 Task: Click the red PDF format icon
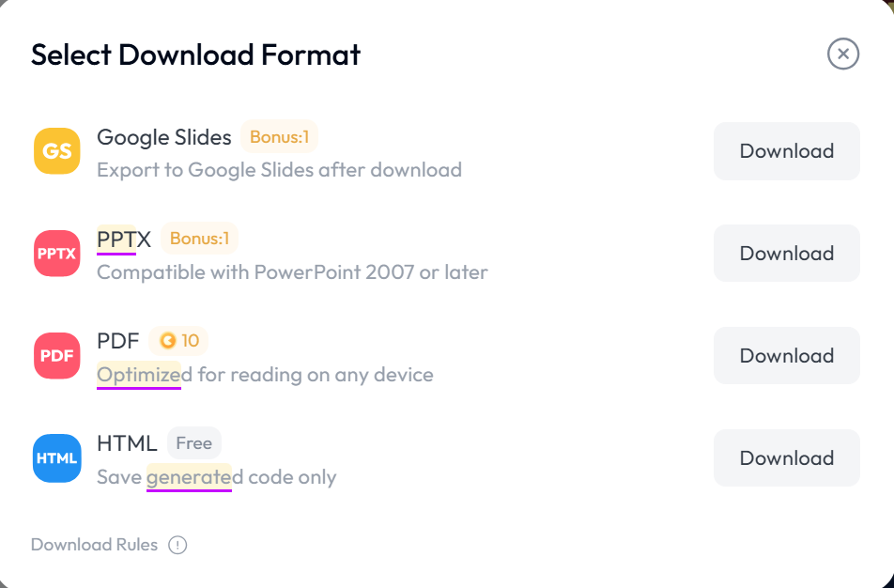(x=57, y=356)
